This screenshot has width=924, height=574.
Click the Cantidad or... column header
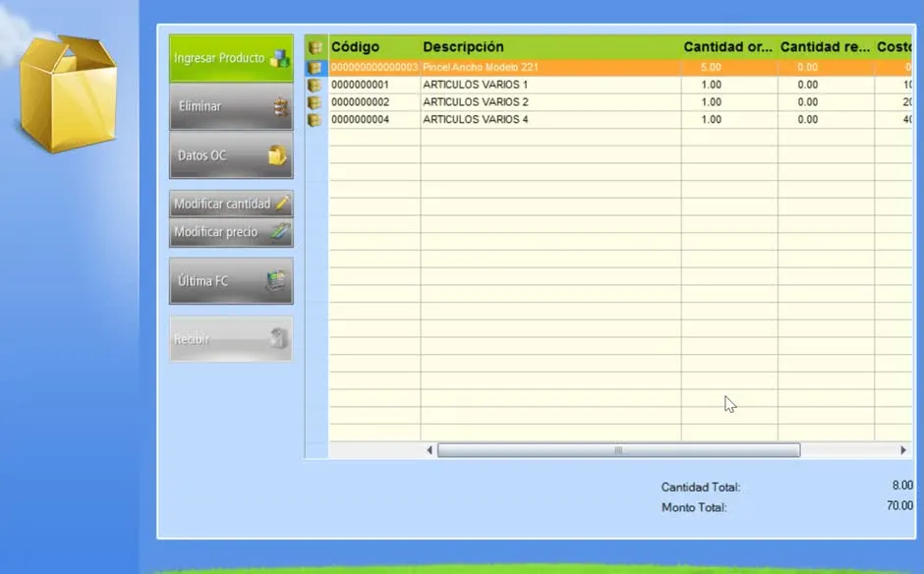coord(729,47)
